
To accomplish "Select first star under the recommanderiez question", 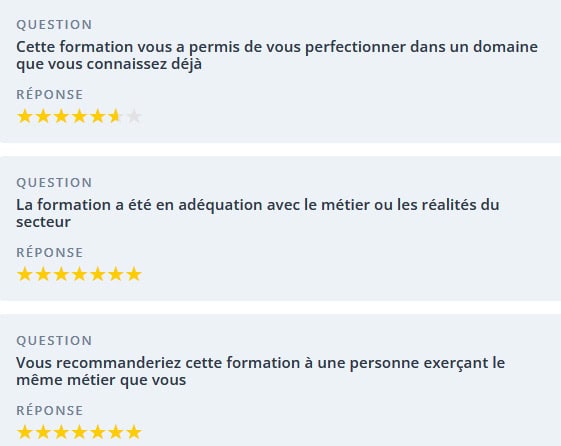I will (25, 432).
